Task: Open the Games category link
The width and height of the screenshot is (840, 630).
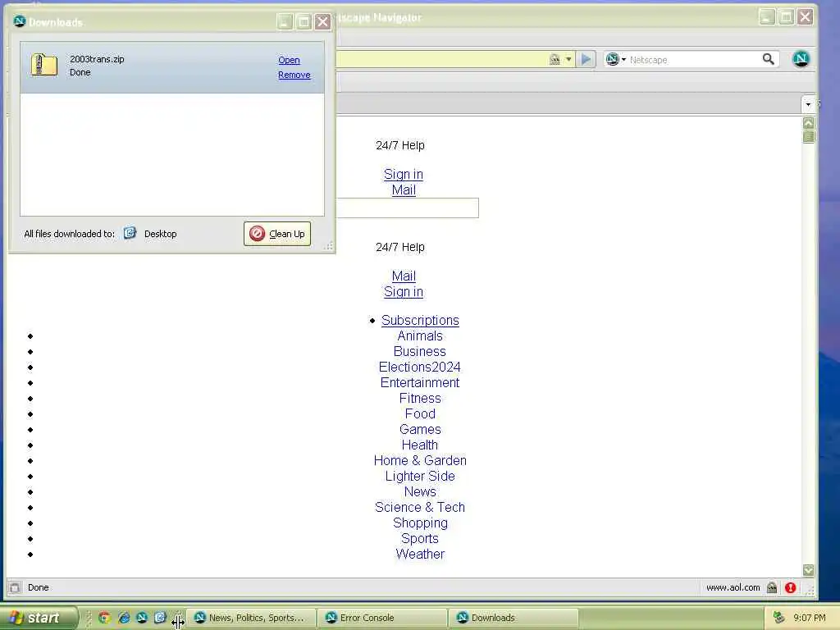Action: pos(420,429)
